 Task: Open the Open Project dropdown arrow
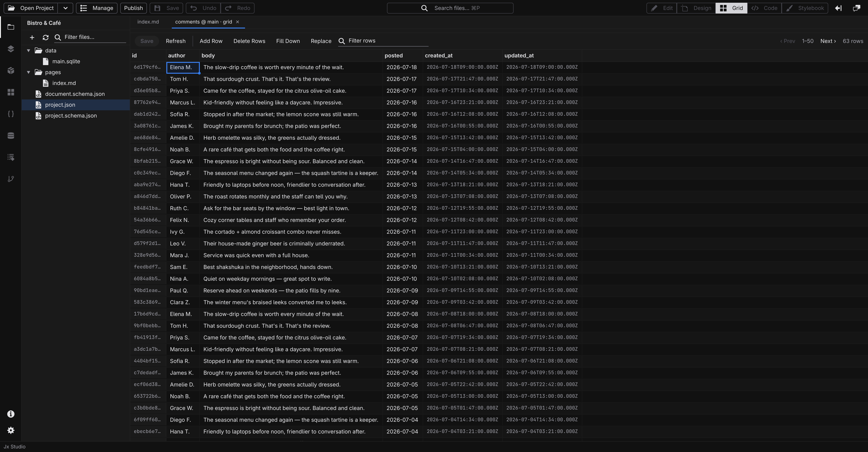(65, 8)
